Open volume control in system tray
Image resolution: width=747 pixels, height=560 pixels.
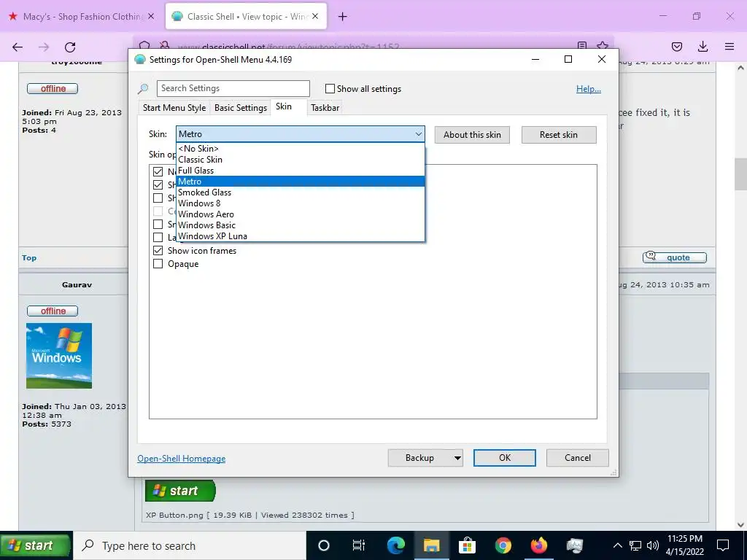point(653,545)
